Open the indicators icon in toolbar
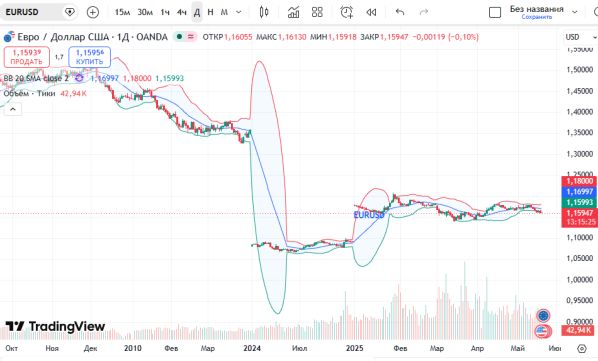This screenshot has height=361, width=598. [293, 12]
